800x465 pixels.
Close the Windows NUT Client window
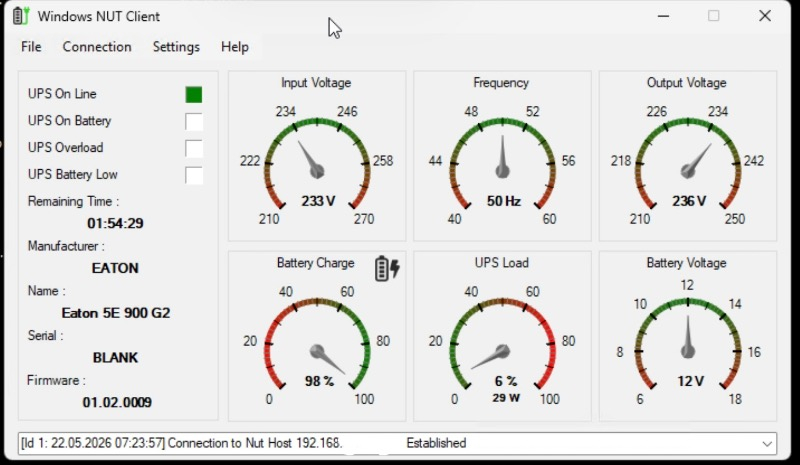(765, 16)
